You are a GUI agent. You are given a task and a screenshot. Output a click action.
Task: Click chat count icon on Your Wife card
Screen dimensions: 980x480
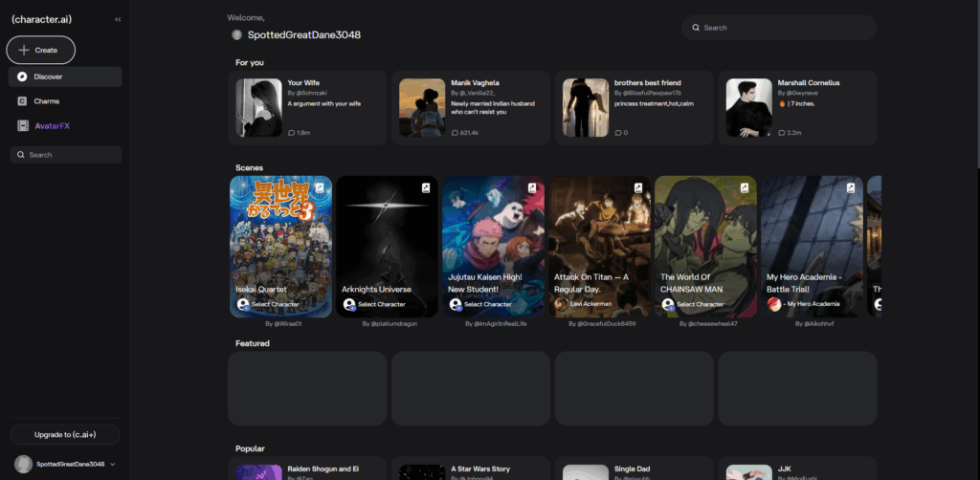291,133
